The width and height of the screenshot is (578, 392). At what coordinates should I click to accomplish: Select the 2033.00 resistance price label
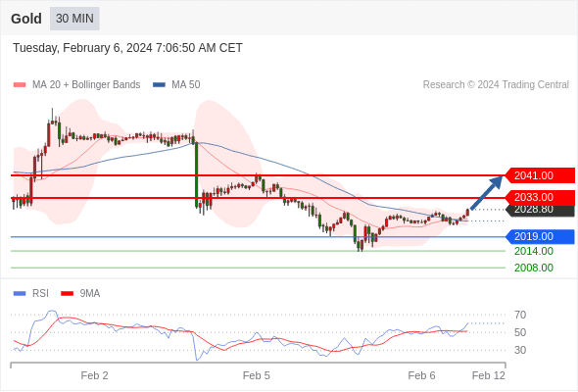(x=540, y=197)
